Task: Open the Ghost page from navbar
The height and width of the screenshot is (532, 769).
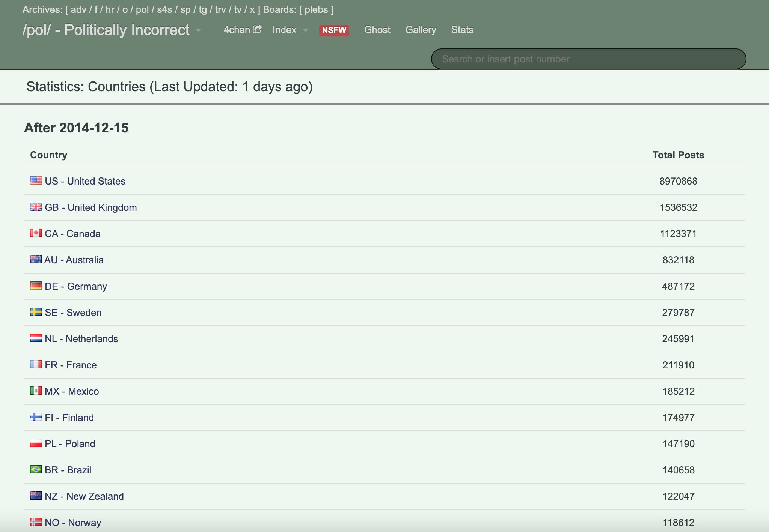Action: (377, 30)
